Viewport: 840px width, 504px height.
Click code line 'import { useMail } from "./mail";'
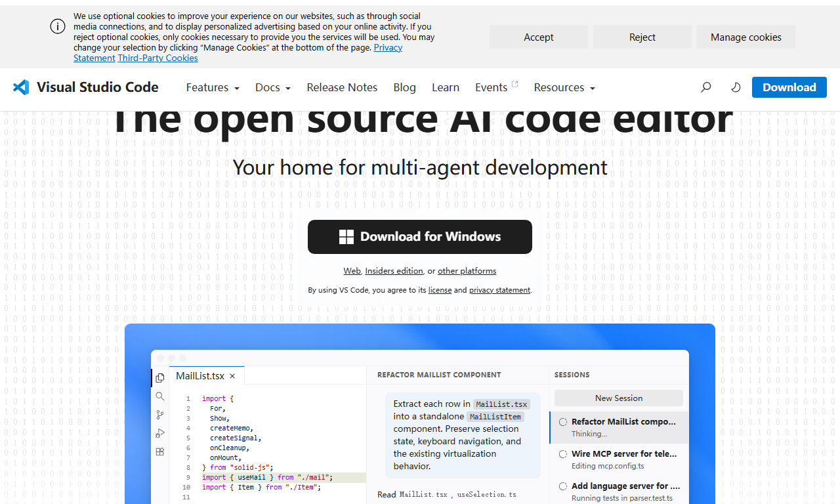click(268, 477)
